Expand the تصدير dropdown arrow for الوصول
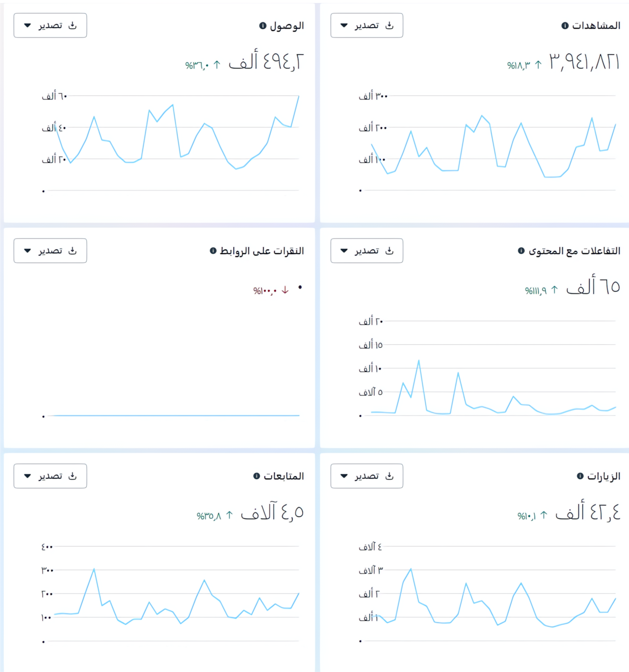The height and width of the screenshot is (672, 629). click(x=27, y=25)
